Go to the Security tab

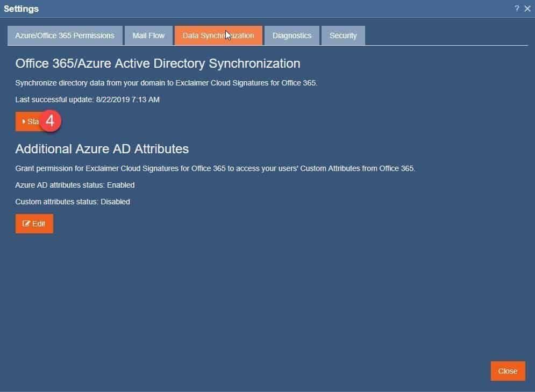point(343,35)
